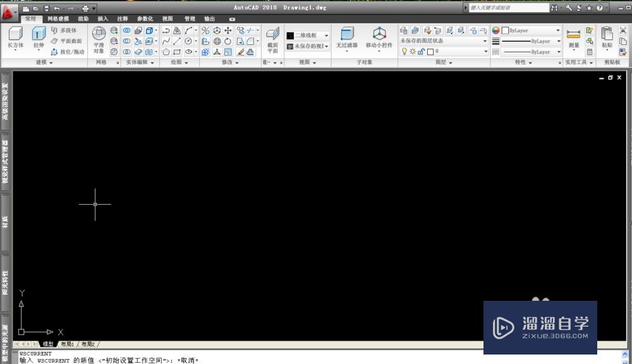Open the ByLayer color dropdown
The width and height of the screenshot is (632, 364).
[x=557, y=30]
